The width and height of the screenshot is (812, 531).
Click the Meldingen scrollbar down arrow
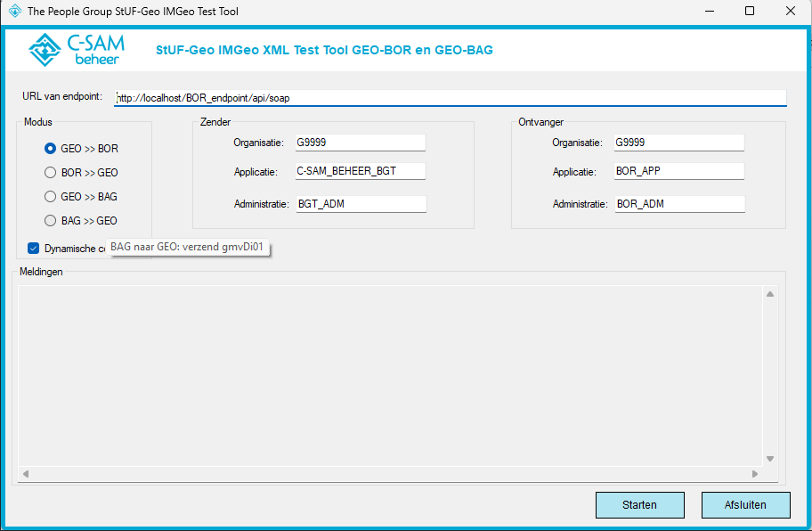point(770,459)
